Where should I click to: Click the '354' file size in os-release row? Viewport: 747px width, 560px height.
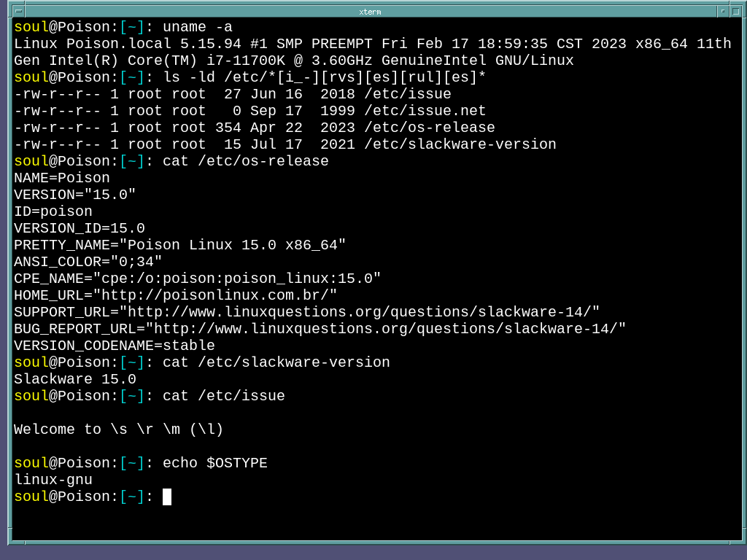click(228, 128)
